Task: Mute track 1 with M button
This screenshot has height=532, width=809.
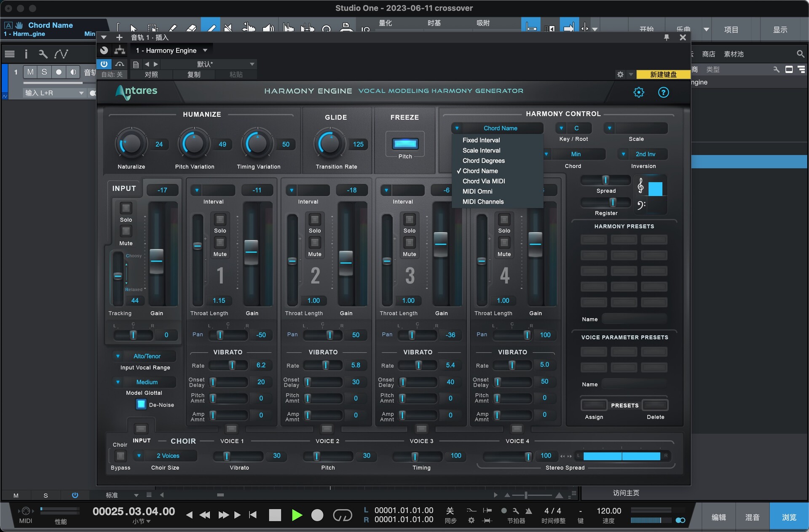Action: 30,72
